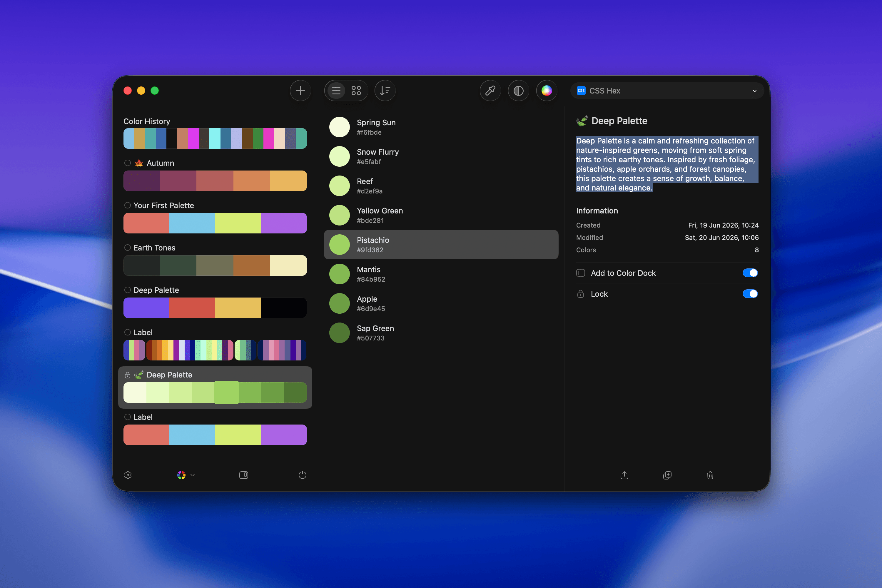This screenshot has width=882, height=588.
Task: Click the Deep Palette description text
Action: 667,164
